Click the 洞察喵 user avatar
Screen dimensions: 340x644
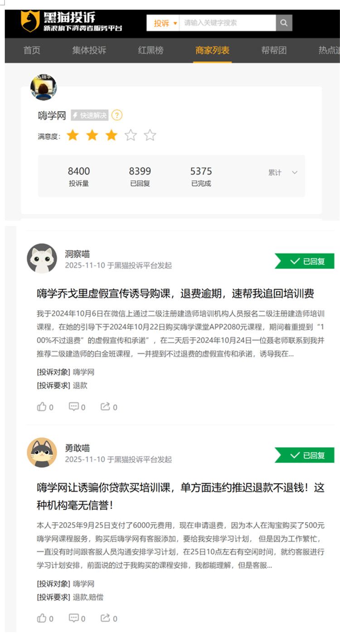pyautogui.click(x=42, y=259)
